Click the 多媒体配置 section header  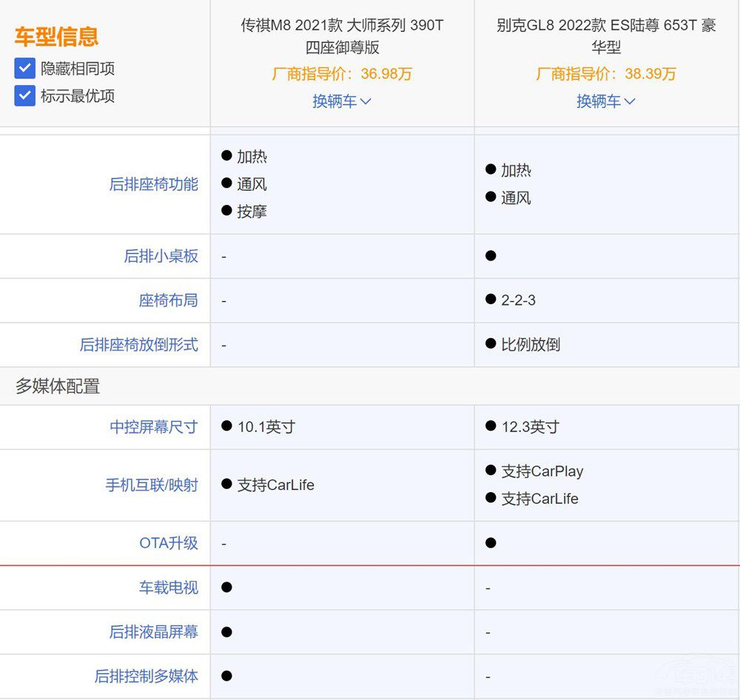pos(58,386)
